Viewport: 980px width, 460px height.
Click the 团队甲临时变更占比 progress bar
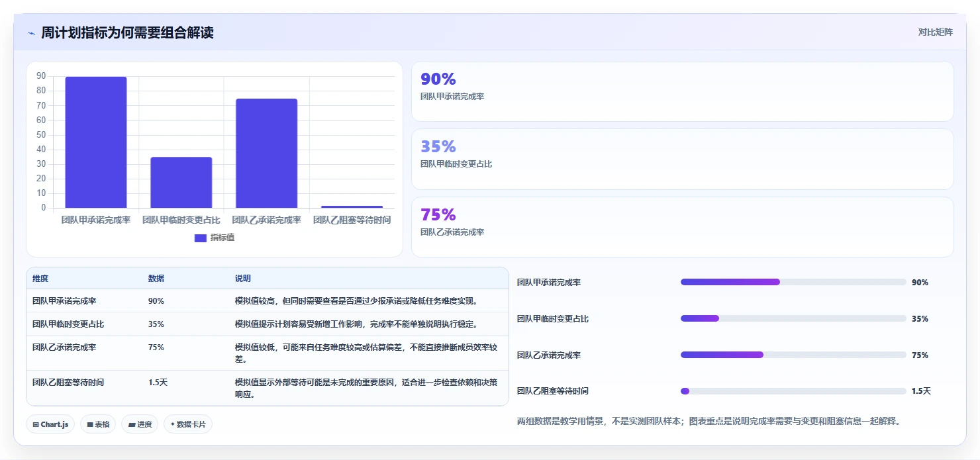pos(793,318)
